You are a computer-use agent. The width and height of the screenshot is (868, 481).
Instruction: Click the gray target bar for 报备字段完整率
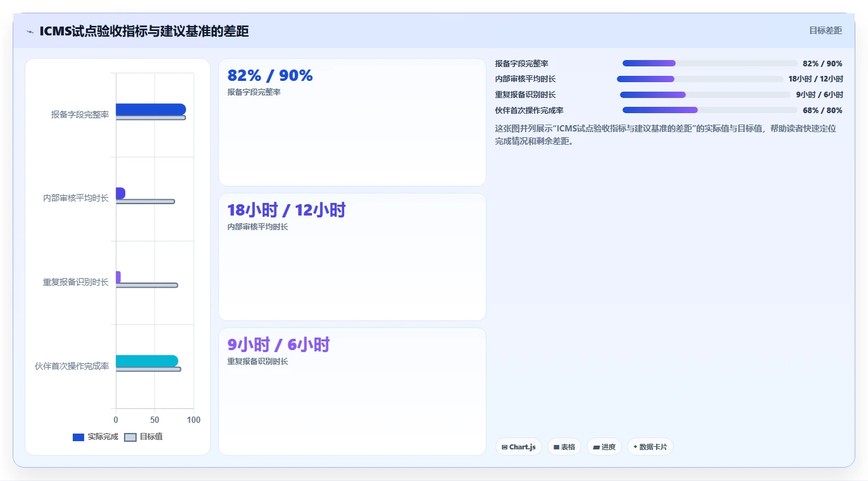click(x=151, y=118)
